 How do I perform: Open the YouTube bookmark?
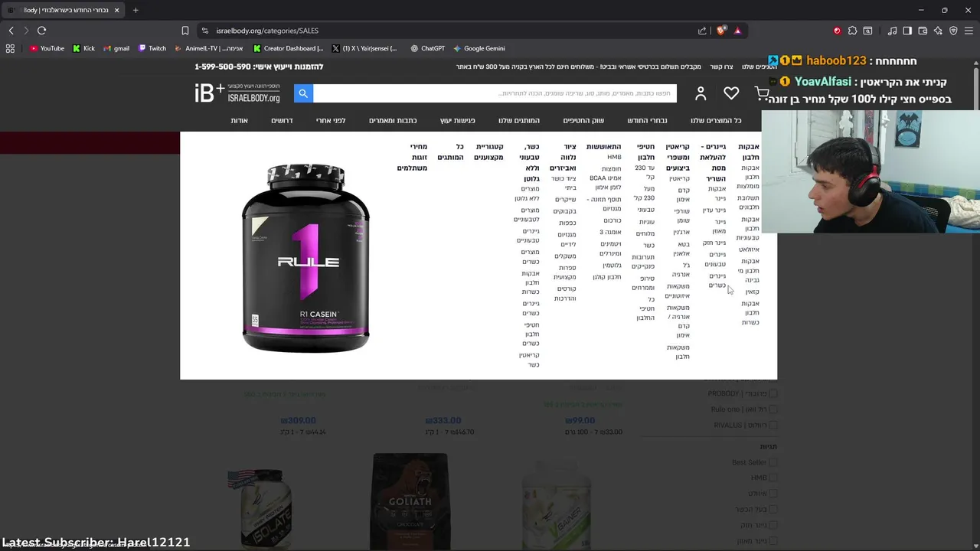tap(47, 48)
